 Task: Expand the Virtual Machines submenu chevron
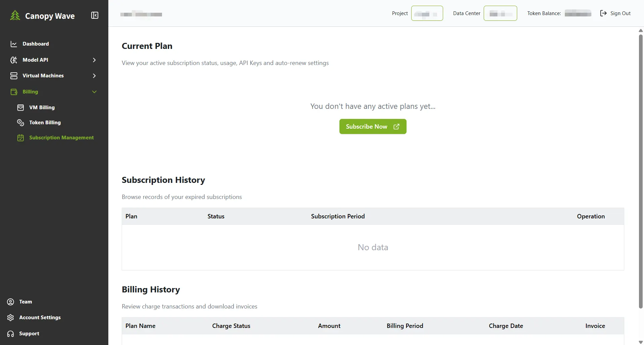94,76
